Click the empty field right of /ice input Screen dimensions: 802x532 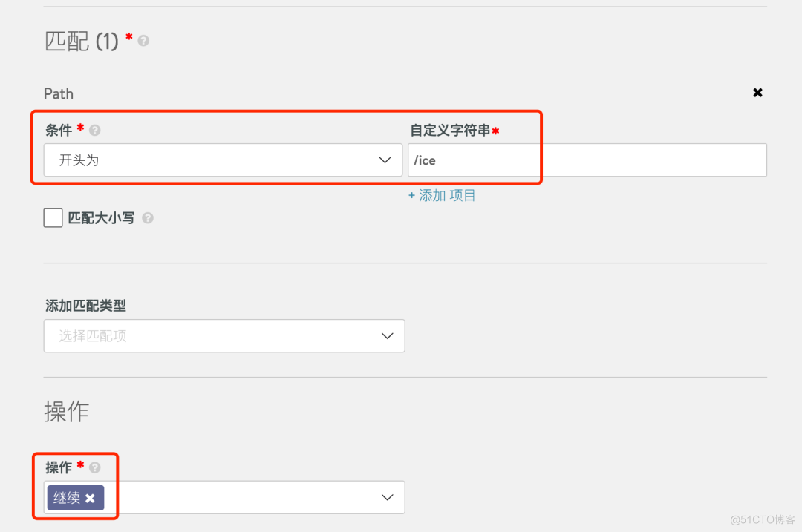[653, 160]
